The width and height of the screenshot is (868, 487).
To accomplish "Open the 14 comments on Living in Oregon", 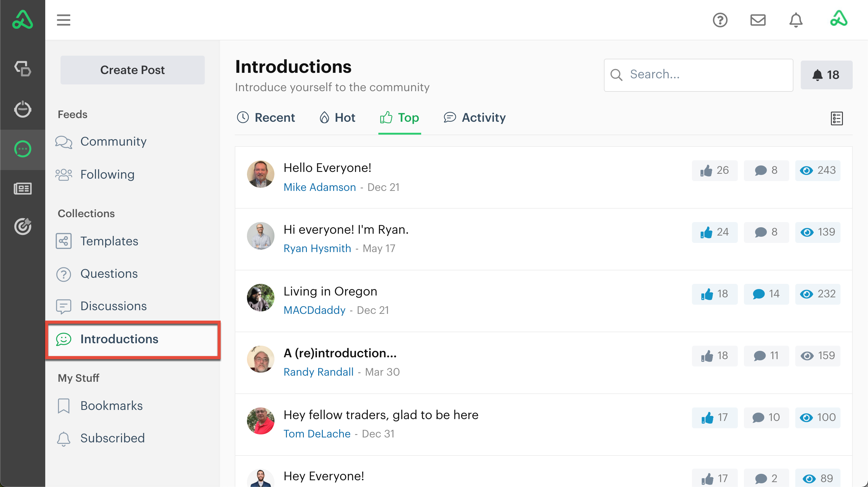I will [x=766, y=294].
